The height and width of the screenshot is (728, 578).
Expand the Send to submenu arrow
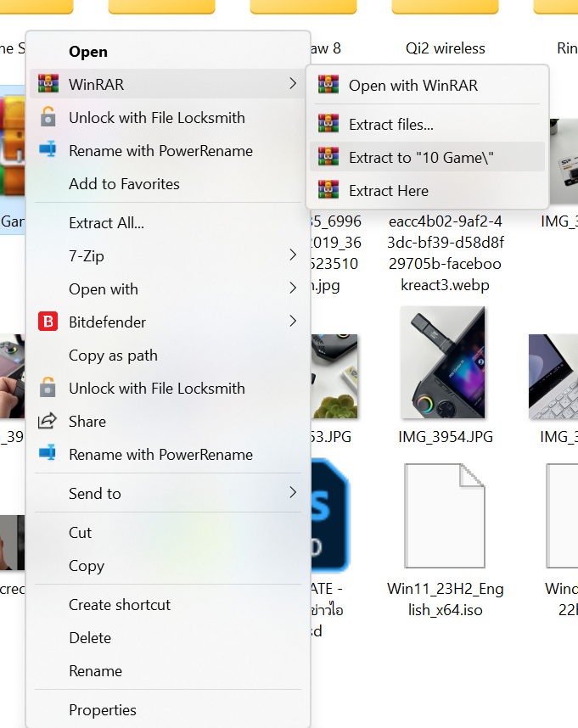[x=293, y=493]
